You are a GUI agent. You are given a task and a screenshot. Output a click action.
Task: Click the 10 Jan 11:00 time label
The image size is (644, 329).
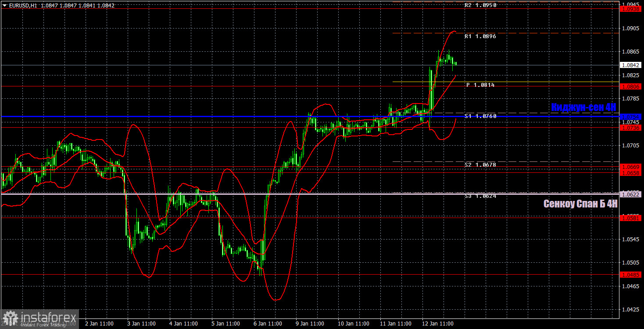[353, 324]
